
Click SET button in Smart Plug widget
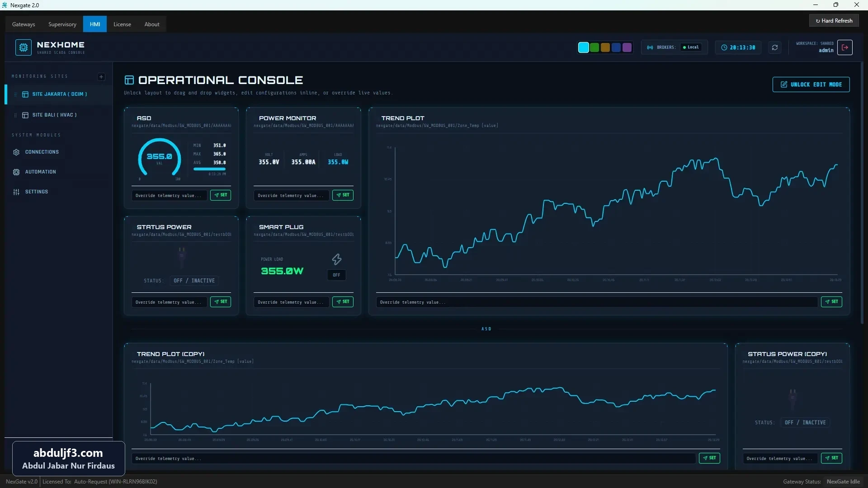[343, 302]
